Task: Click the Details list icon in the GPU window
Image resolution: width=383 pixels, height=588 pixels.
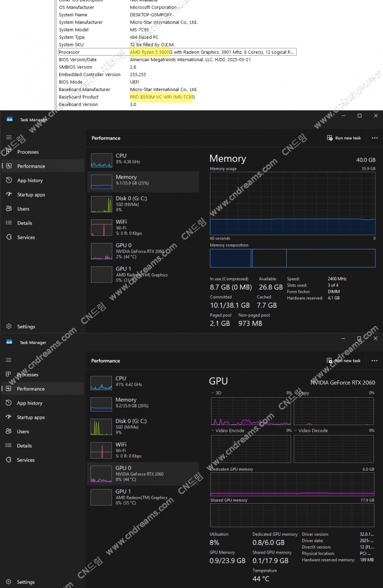Action: click(9, 446)
